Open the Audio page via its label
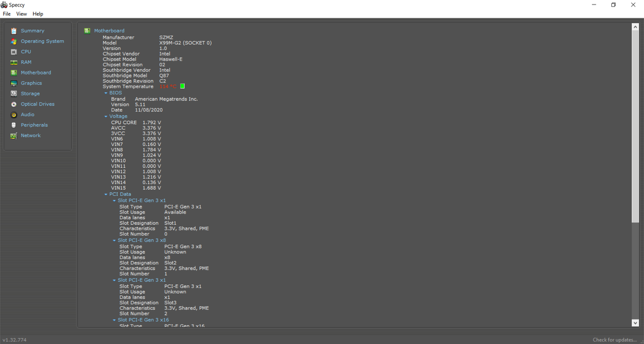The width and height of the screenshot is (644, 344). coord(28,115)
